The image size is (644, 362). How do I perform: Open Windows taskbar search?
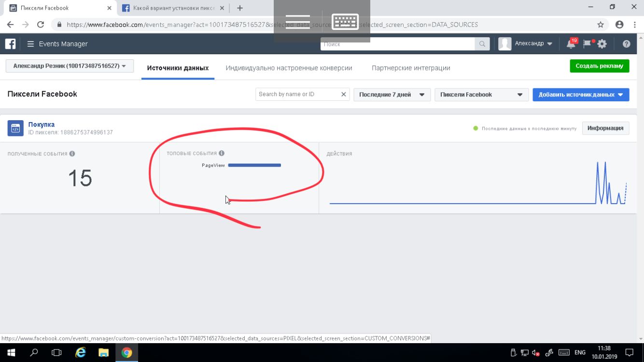34,353
